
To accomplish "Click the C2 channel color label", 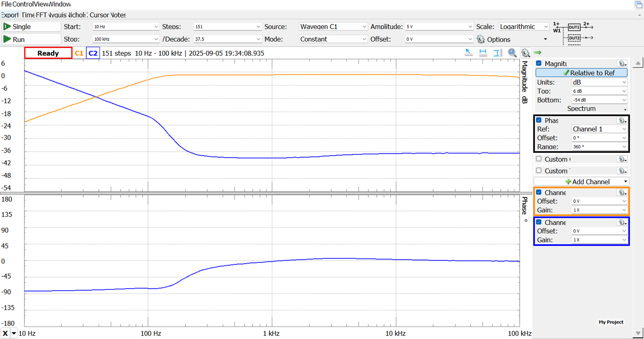I will click(x=93, y=53).
